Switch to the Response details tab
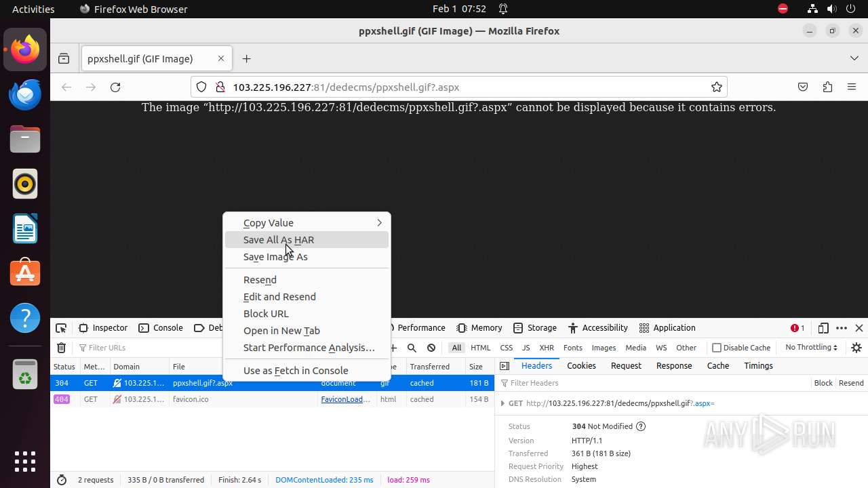 (x=674, y=366)
